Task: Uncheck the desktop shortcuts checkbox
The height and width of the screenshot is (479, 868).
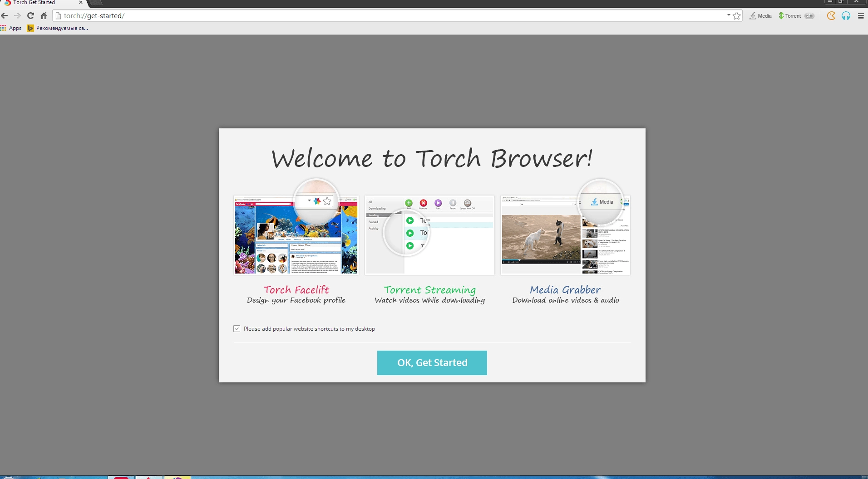Action: [237, 328]
